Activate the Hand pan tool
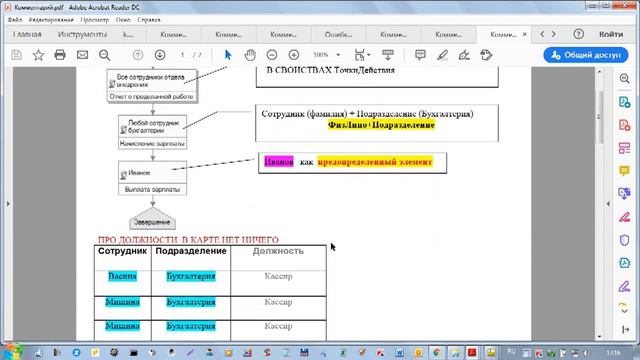Screen dimensions: 640x360 pos(250,55)
